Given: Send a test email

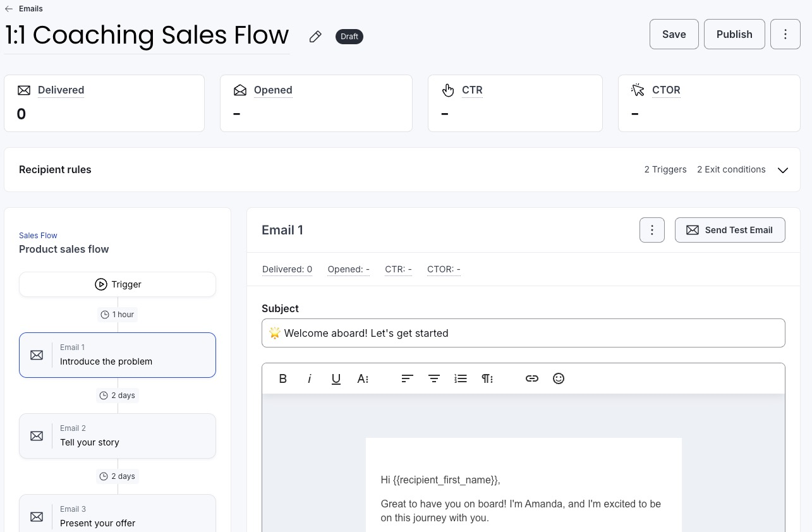Looking at the screenshot, I should pos(730,230).
